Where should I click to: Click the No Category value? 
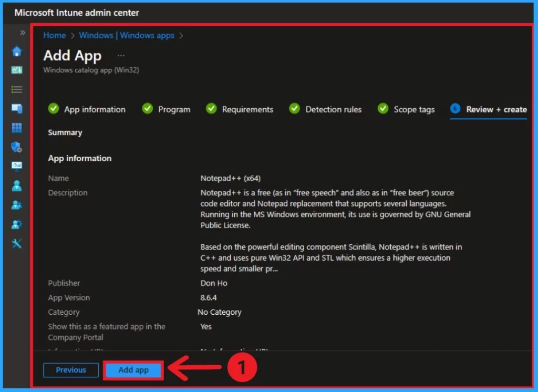click(220, 312)
